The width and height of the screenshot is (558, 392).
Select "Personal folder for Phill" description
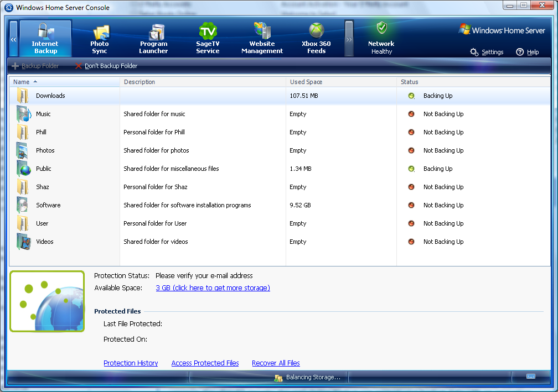(x=154, y=132)
